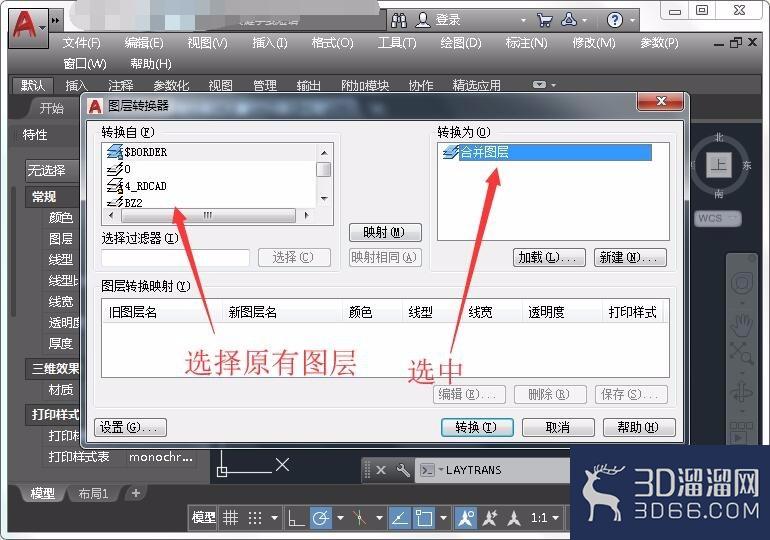
Task: Open the snap mode settings dropdown arrow
Action: [x=275, y=518]
